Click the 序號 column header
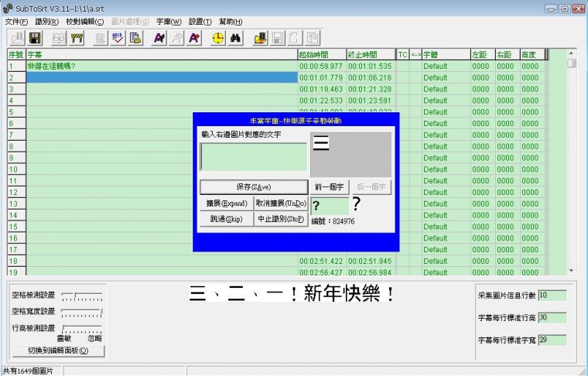Image resolution: width=588 pixels, height=376 pixels. [16, 55]
